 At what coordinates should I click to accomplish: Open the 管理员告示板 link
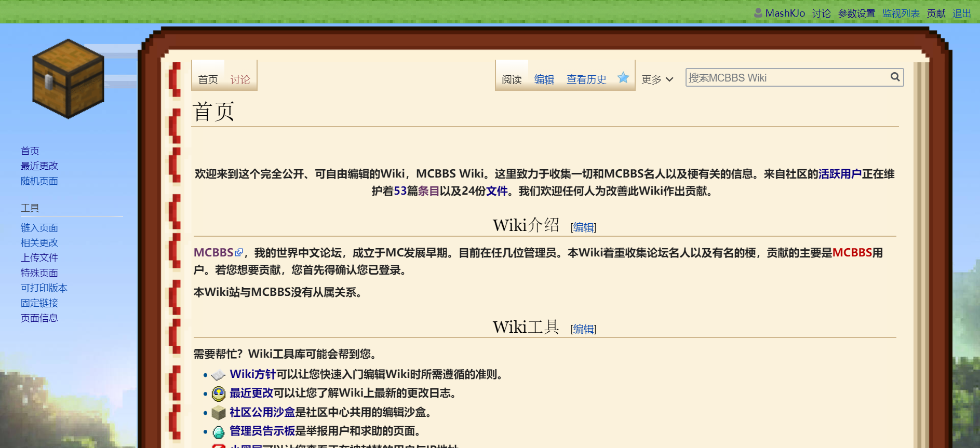click(262, 431)
